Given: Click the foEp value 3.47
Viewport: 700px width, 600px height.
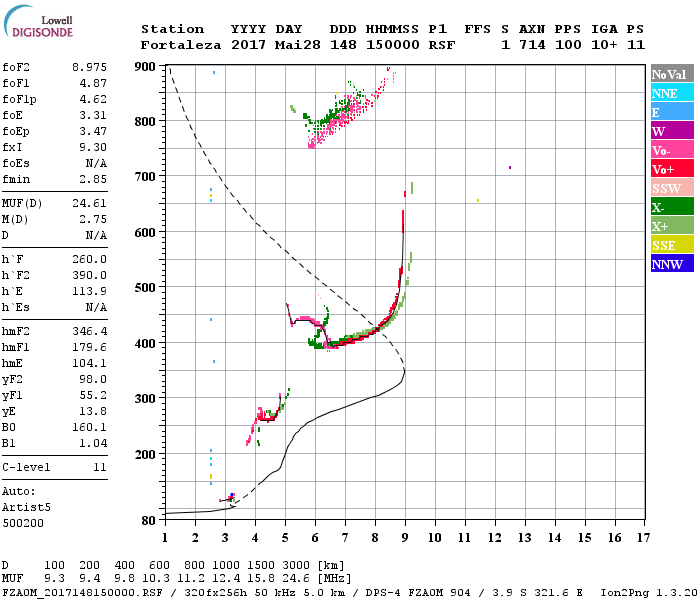Looking at the screenshot, I should 93,131.
